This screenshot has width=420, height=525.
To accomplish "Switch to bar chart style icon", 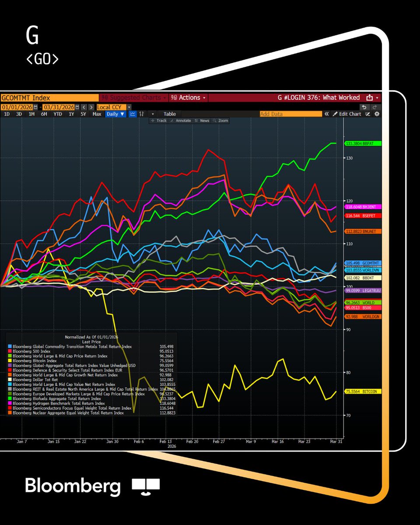I will click(x=142, y=114).
